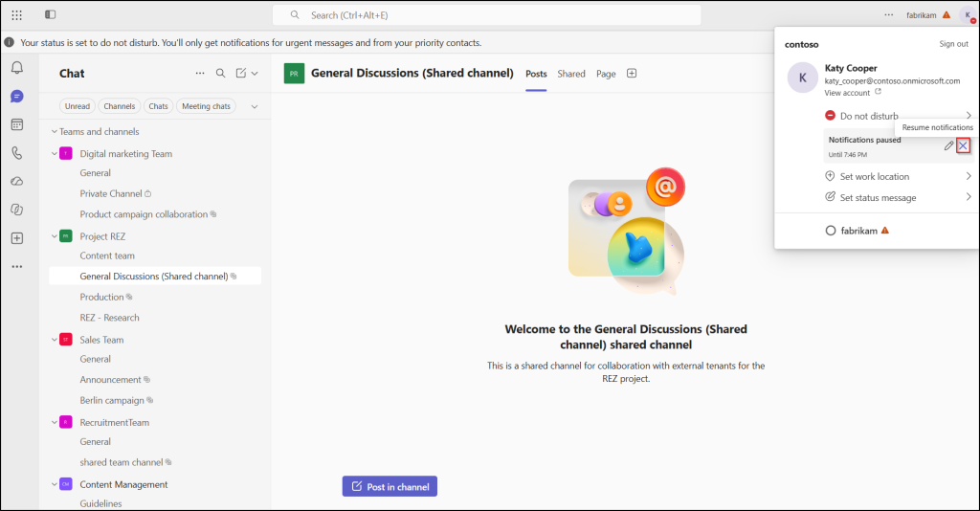The width and height of the screenshot is (980, 511).
Task: Click the RecruitmentTeam avatar icon
Action: tap(66, 422)
